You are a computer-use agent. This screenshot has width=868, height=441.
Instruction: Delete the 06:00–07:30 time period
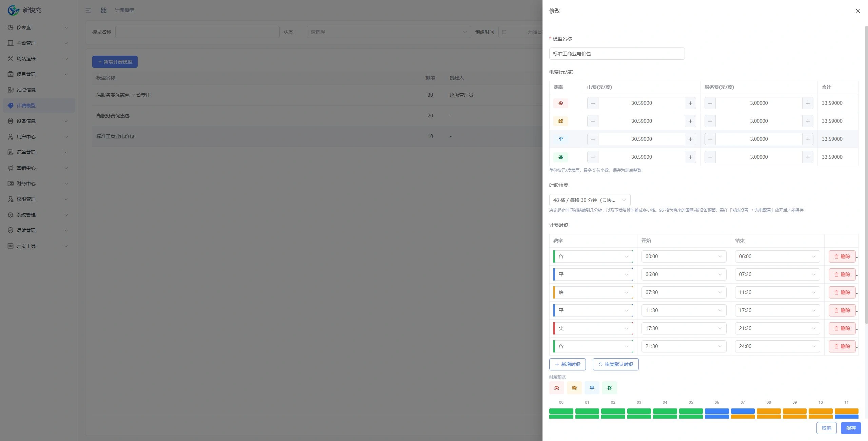coord(842,274)
